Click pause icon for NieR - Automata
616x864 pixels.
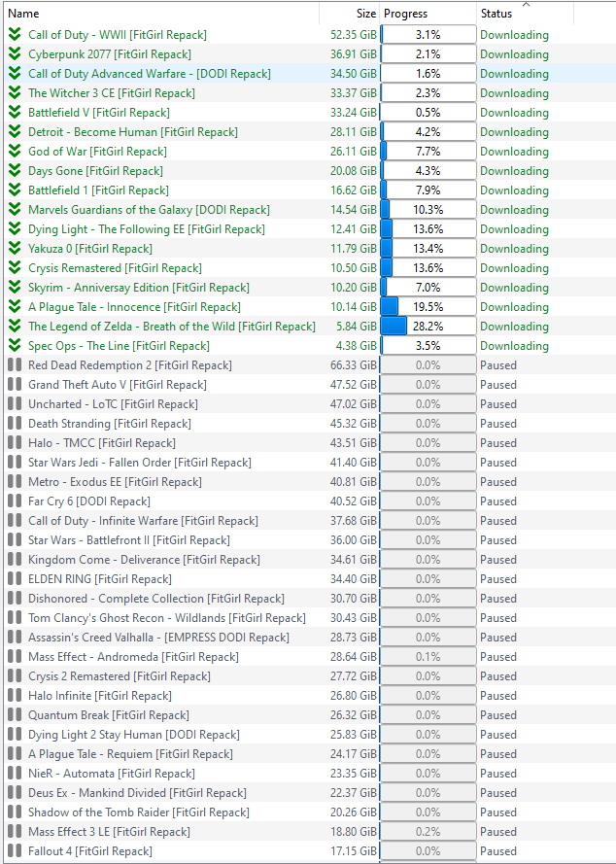(x=15, y=773)
